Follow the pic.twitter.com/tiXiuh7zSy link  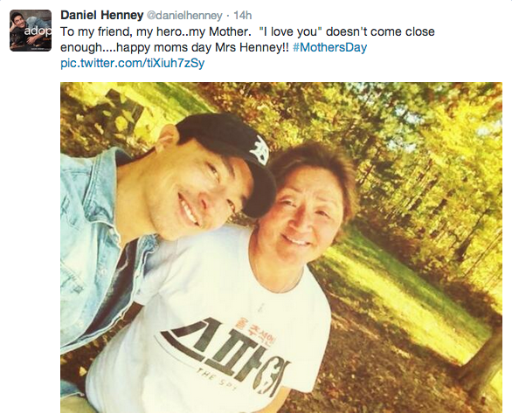coord(133,63)
